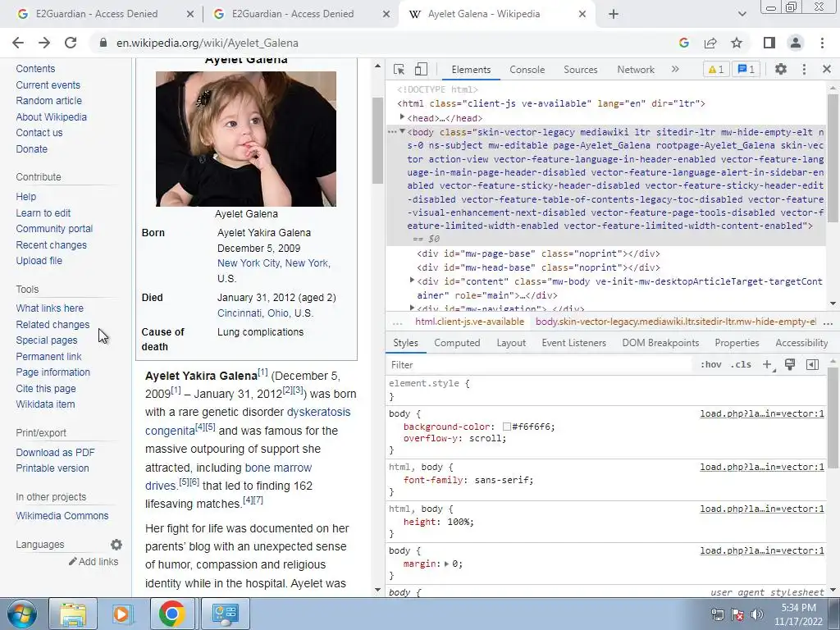Open the Accessibility tab
The height and width of the screenshot is (630, 840).
(x=801, y=343)
